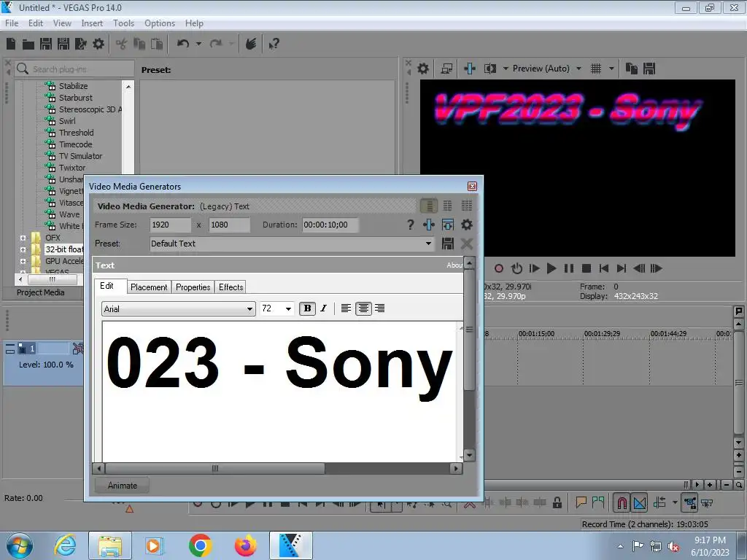Click the Frame Size width field 1920
This screenshot has height=560, width=747.
[x=170, y=225]
